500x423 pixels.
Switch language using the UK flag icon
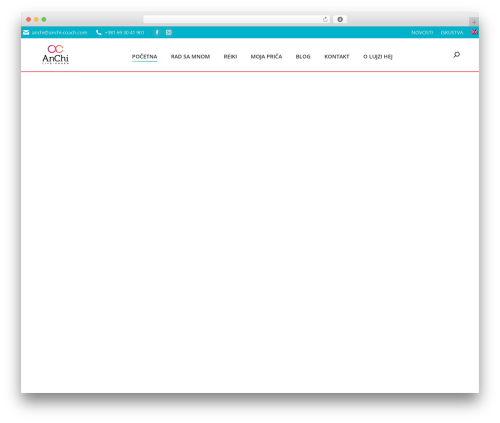(474, 32)
